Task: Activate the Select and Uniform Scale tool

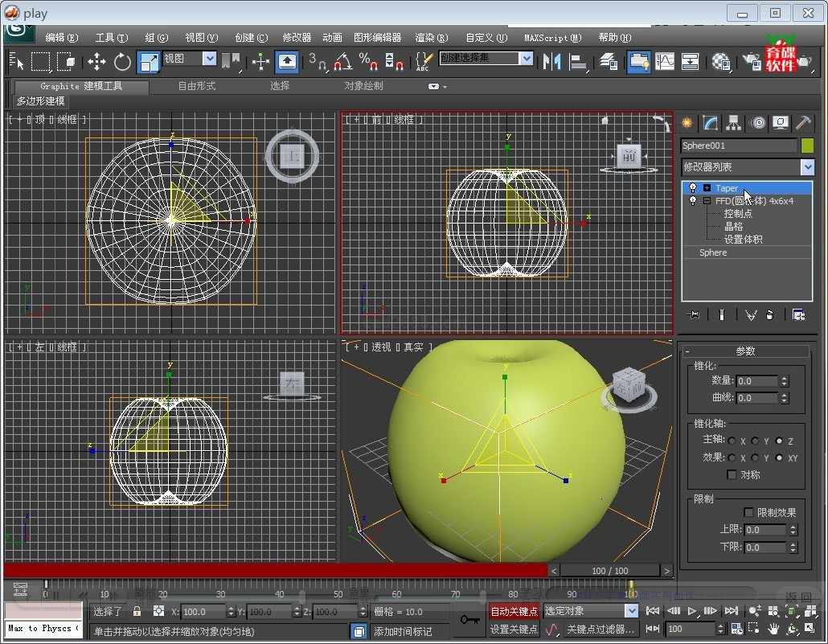Action: [148, 61]
